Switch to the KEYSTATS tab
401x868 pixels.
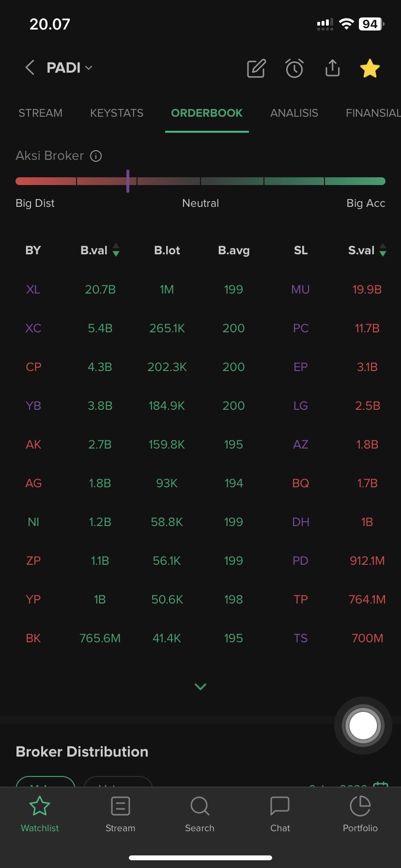tap(117, 113)
